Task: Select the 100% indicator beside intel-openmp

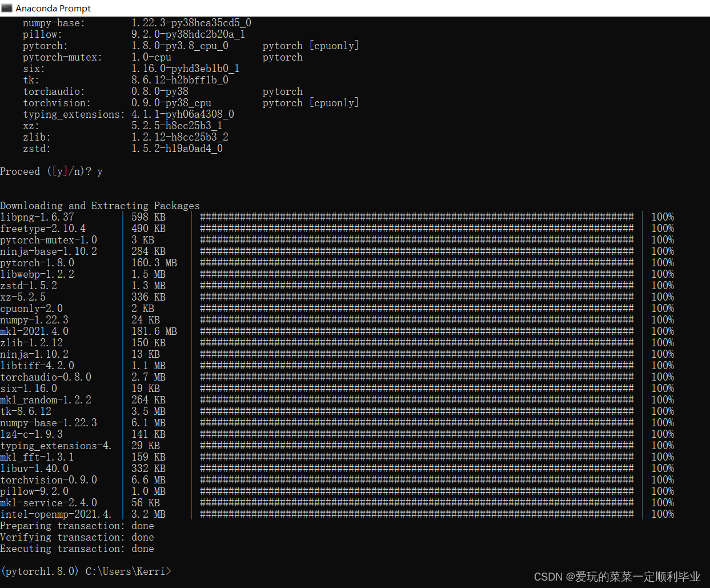Action: pyautogui.click(x=662, y=514)
